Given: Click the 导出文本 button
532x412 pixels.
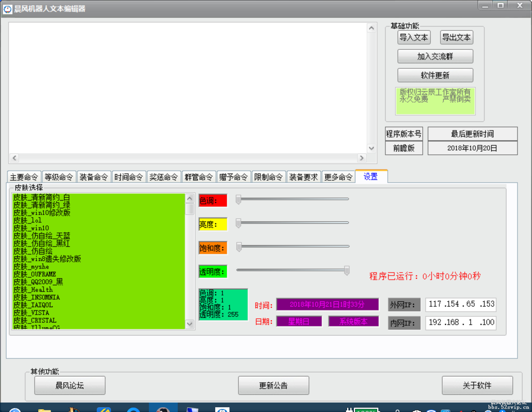Looking at the screenshot, I should 456,37.
